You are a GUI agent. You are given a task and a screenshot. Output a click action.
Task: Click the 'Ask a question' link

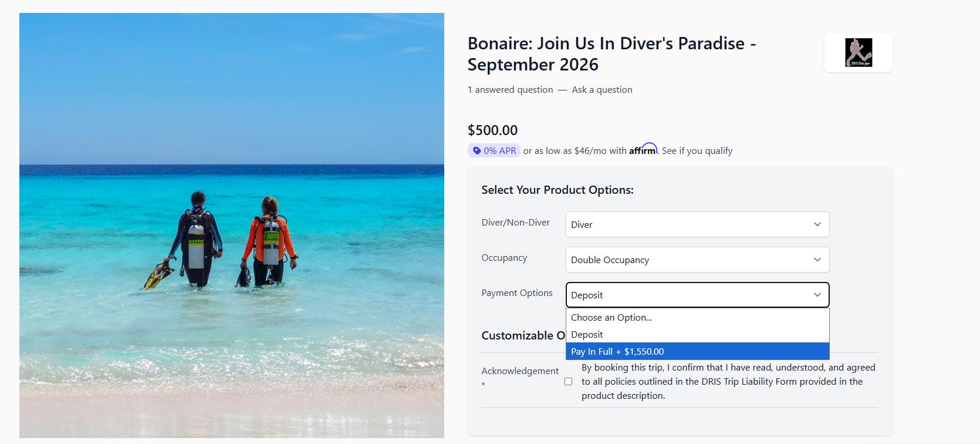click(x=602, y=90)
